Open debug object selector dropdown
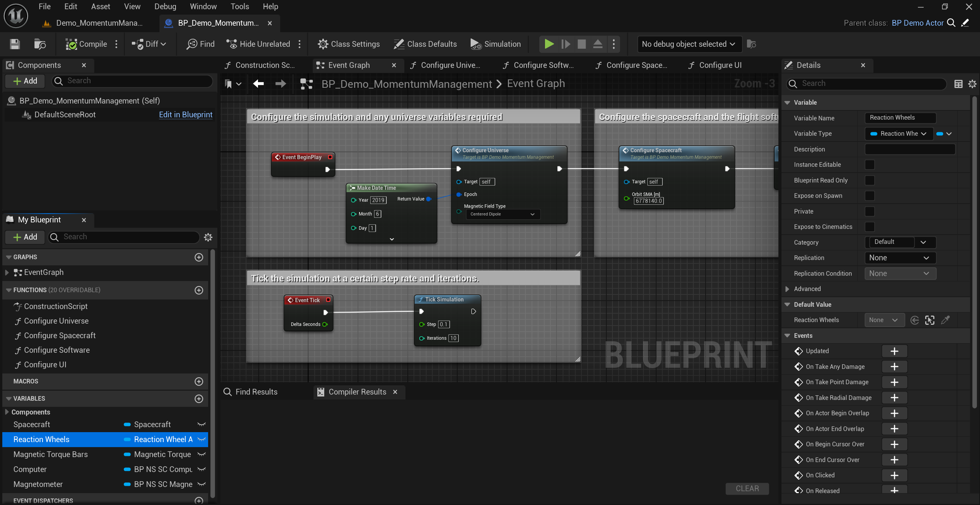Image resolution: width=980 pixels, height=505 pixels. (689, 44)
